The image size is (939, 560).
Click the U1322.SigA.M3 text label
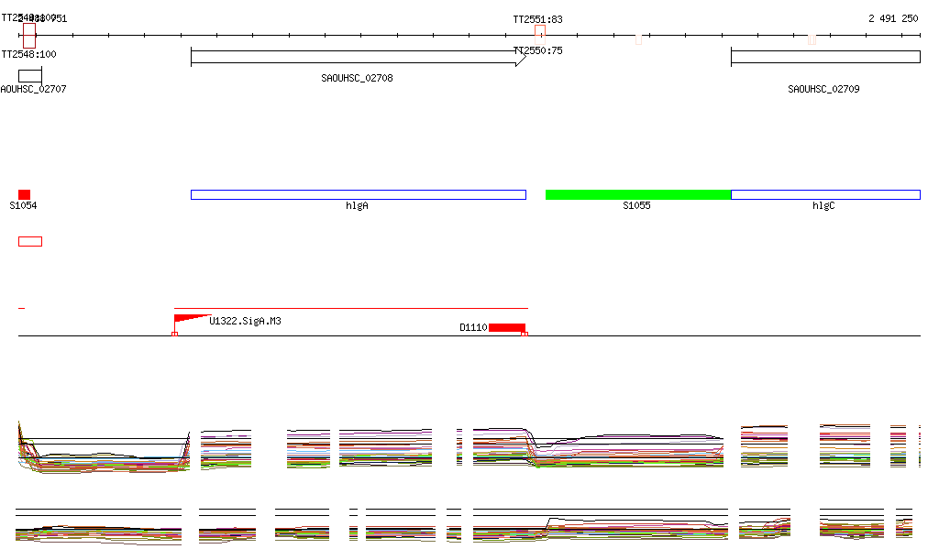(x=245, y=322)
